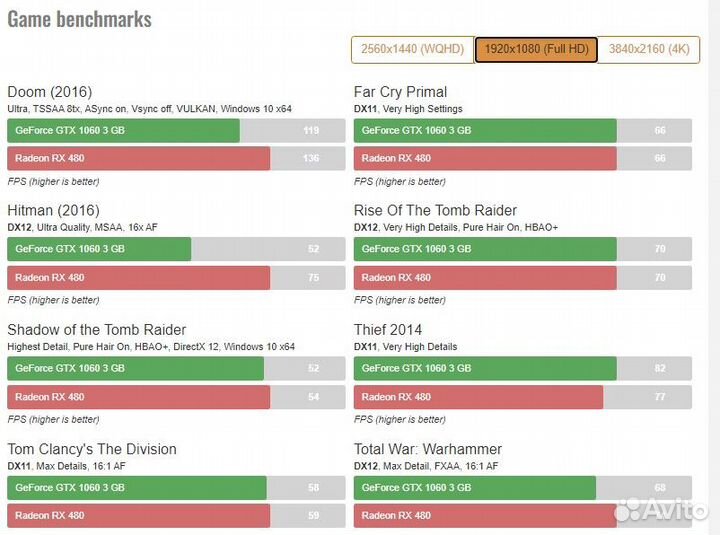Select the Radeon RX 480 bar for Far Cry Primal
Screen dimensions: 720x535
pos(485,158)
